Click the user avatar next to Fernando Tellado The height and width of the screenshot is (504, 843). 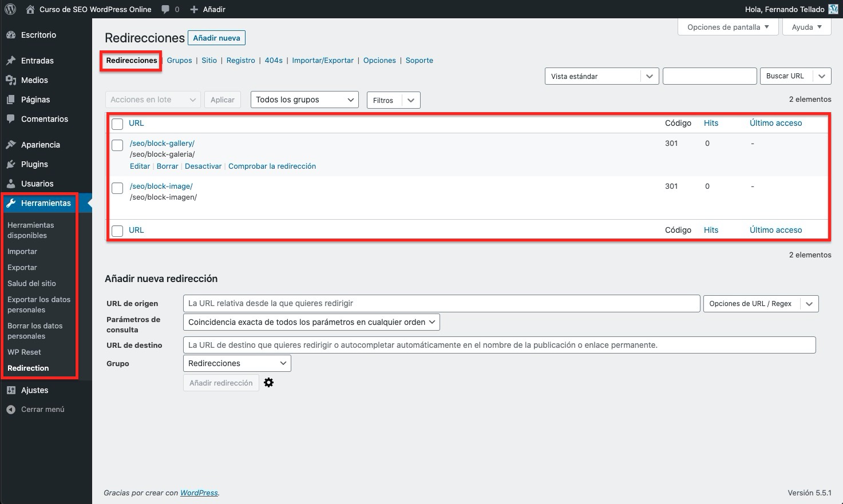point(833,9)
